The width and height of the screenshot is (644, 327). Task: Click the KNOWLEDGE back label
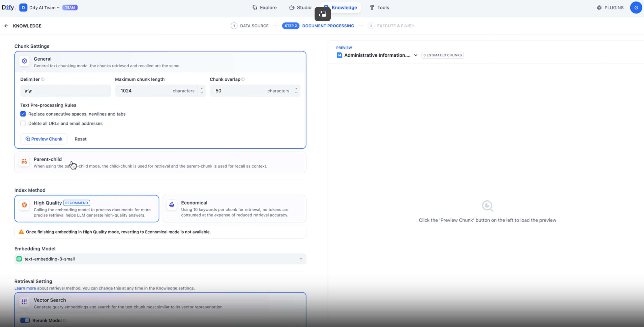[x=27, y=26]
